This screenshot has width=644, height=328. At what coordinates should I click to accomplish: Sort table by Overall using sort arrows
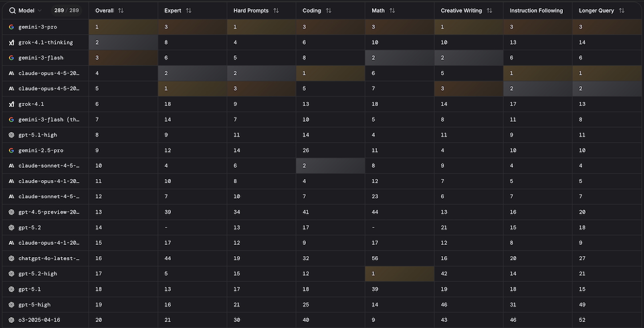pos(121,10)
